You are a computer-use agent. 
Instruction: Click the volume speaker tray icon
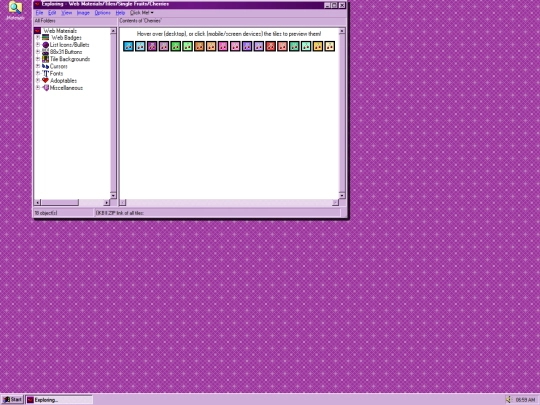(509, 399)
